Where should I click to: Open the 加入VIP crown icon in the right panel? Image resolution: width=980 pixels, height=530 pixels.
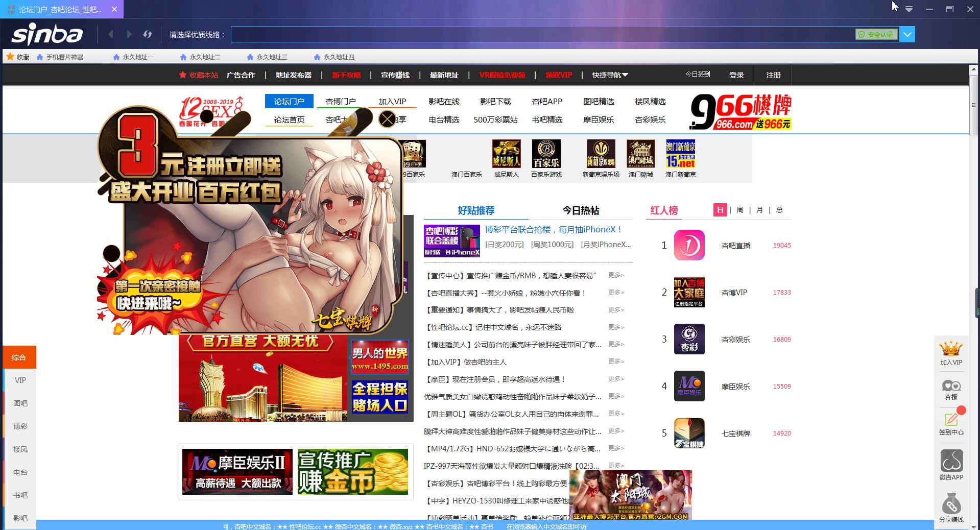point(951,353)
